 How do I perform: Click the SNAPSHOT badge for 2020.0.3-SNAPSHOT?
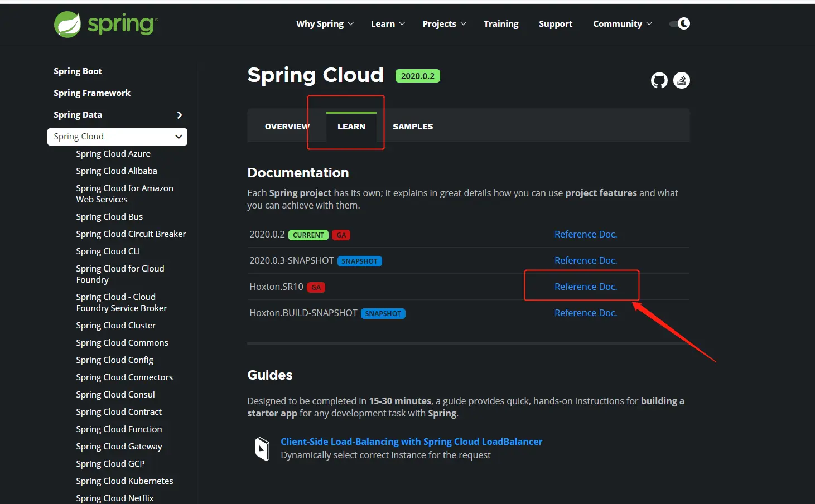point(360,261)
